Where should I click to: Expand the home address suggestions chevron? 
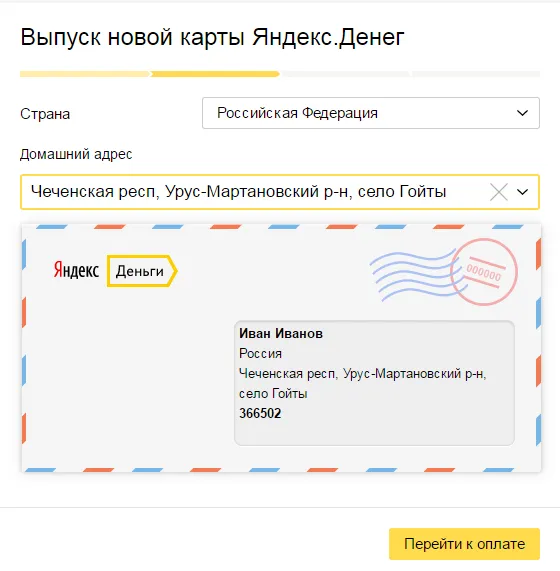tap(522, 192)
